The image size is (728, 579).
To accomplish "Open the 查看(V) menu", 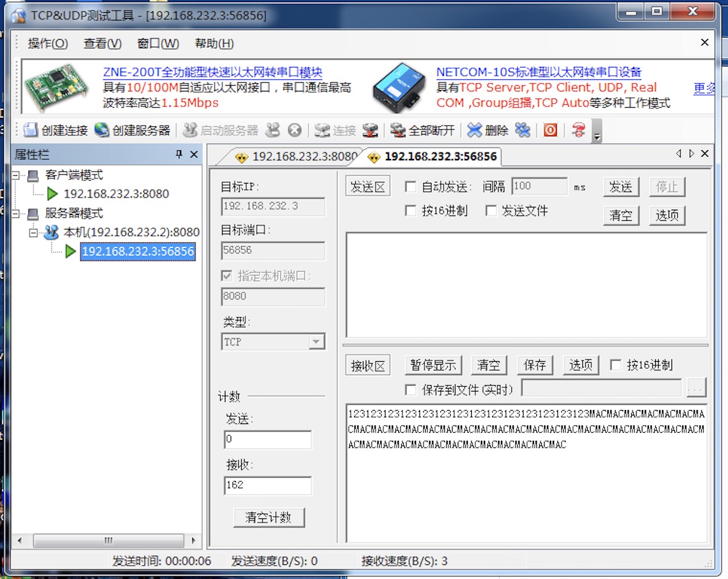I will click(103, 44).
